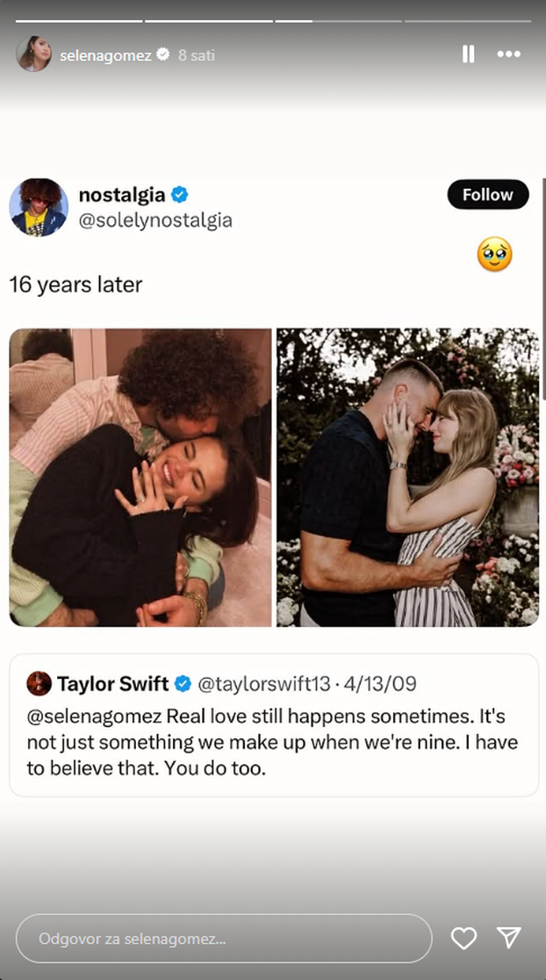Open the three-dot more options menu

[509, 54]
